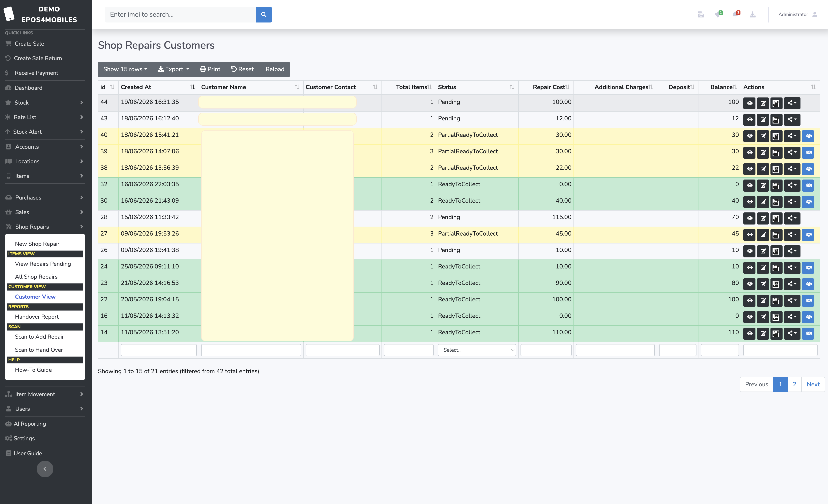Click blue handover icon for repair 38

[808, 169]
